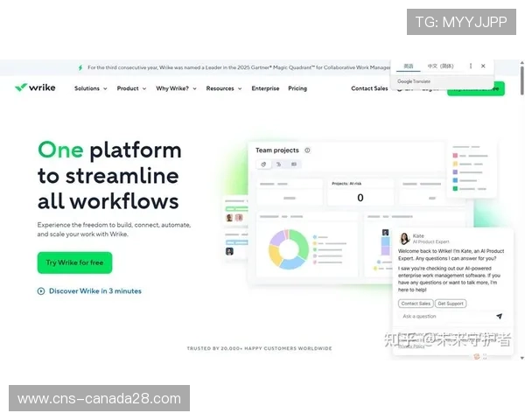Click the Wrike logo in the header
Image resolution: width=525 pixels, height=420 pixels.
(x=35, y=87)
